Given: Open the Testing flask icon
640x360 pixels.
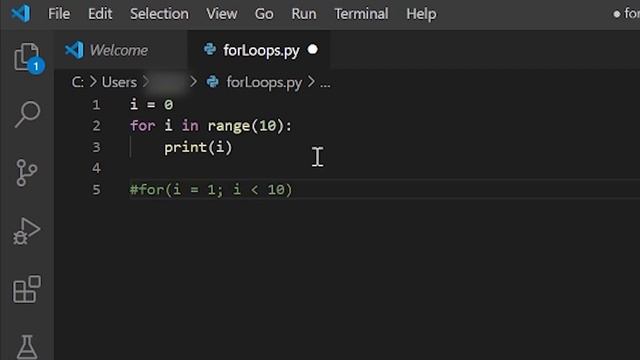Looking at the screenshot, I should [x=27, y=347].
